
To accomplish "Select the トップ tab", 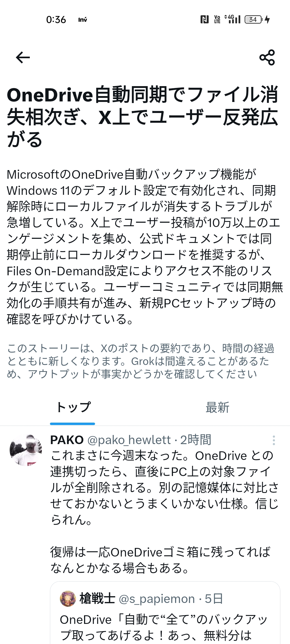I will (73, 407).
